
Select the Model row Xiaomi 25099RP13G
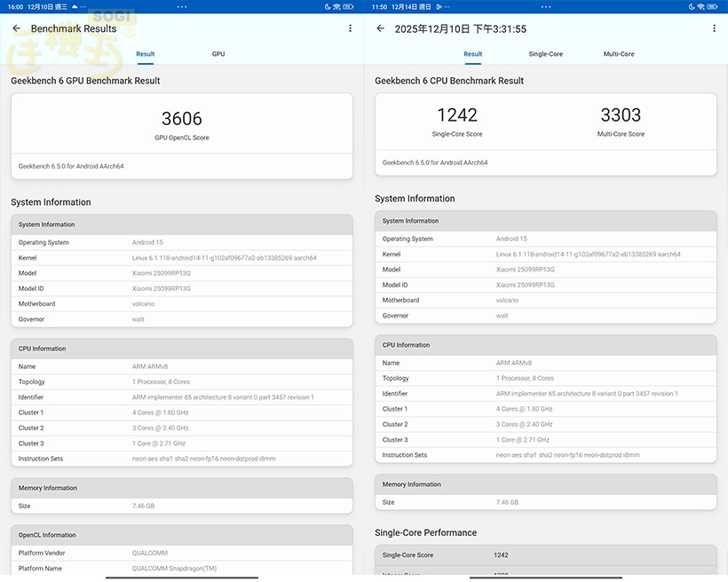[x=181, y=272]
